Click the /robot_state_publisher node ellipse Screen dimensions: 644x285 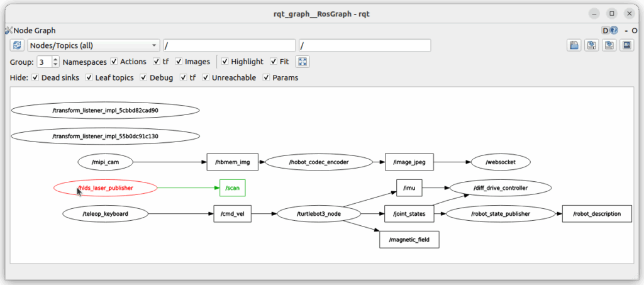(x=500, y=214)
